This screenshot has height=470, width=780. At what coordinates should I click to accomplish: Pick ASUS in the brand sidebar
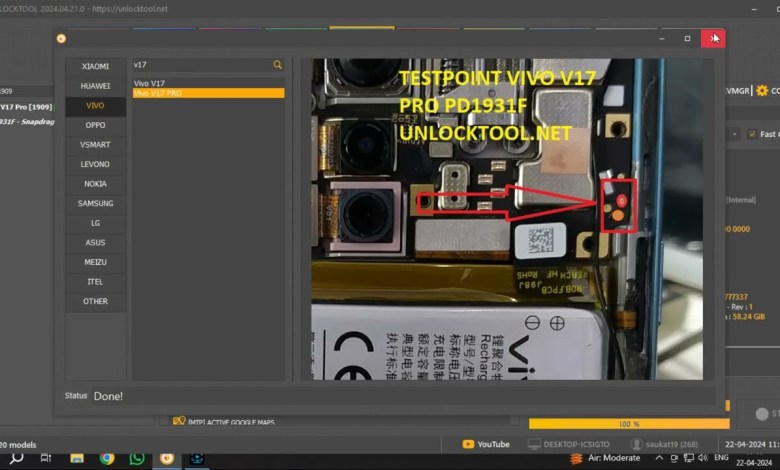95,242
